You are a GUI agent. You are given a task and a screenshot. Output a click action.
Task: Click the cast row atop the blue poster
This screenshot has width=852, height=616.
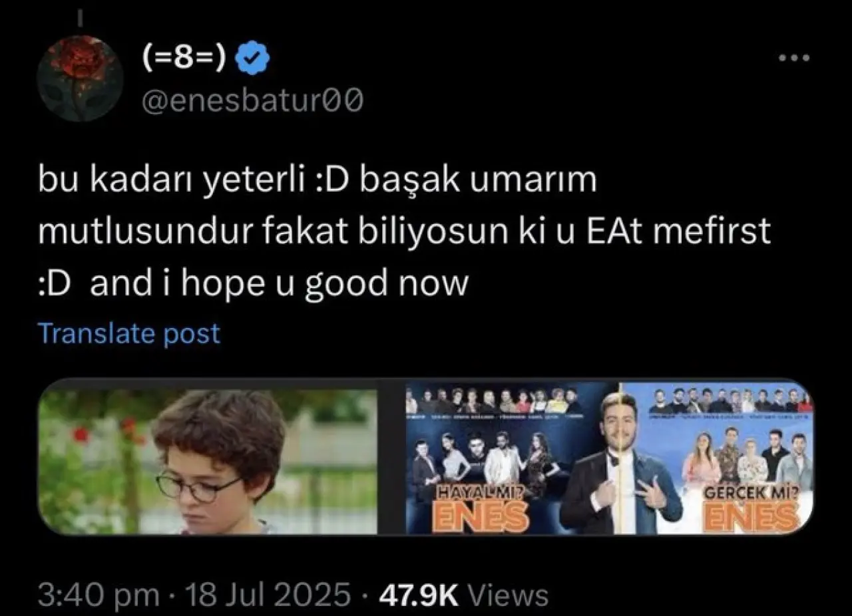point(494,401)
